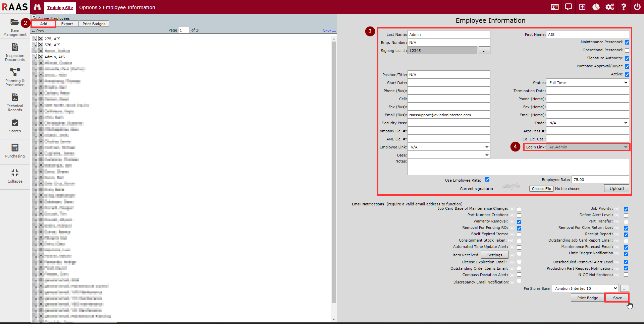644x324 pixels.
Task: Click the employee list vertical scrollbar
Action: (334, 168)
